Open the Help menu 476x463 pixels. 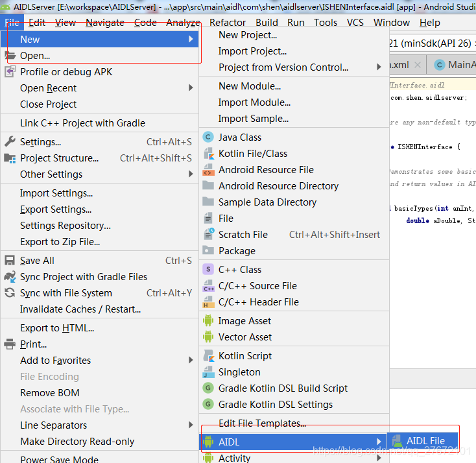coord(429,23)
